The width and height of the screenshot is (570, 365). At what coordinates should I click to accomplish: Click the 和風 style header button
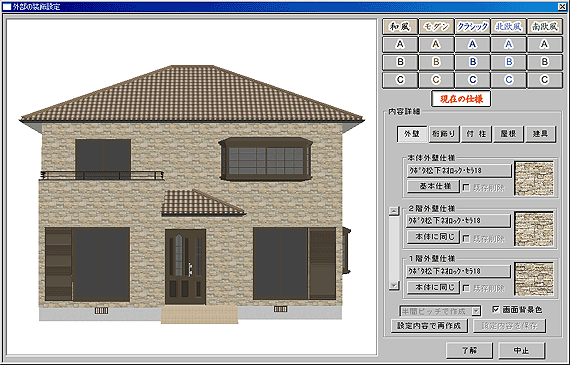[x=400, y=27]
